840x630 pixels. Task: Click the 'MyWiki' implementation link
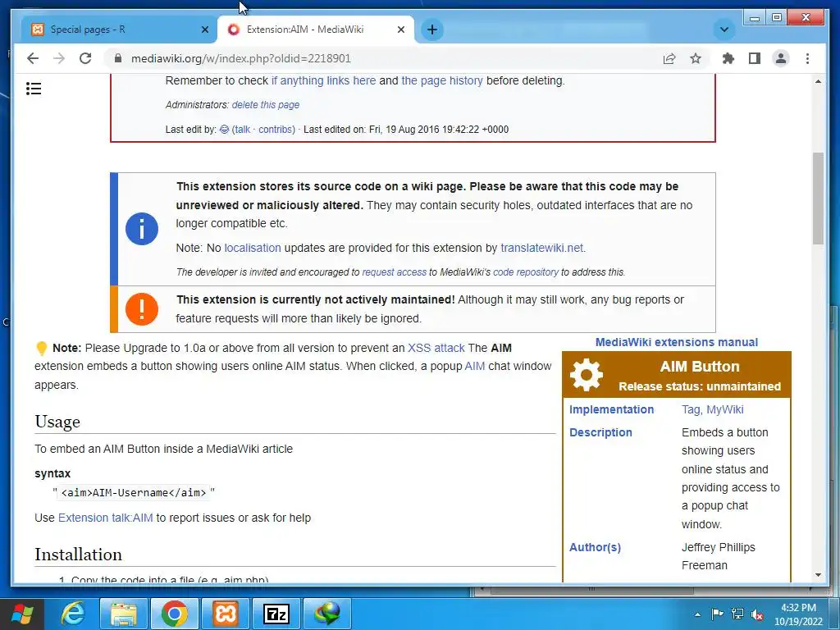(725, 409)
